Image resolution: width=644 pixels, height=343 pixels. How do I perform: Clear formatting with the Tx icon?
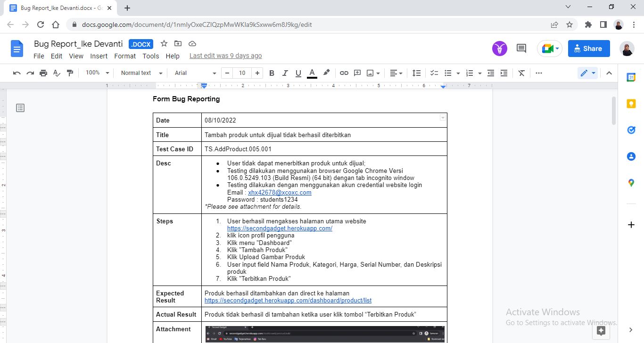pyautogui.click(x=521, y=73)
